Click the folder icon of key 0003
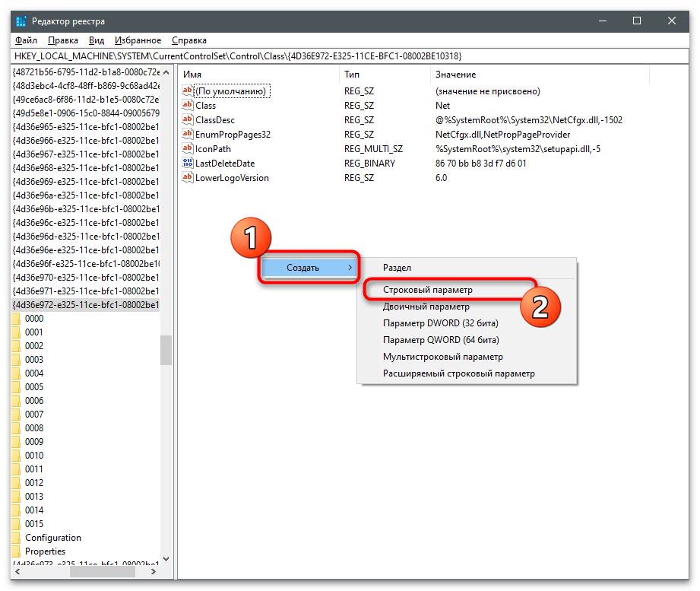Viewport: 700px width, 591px height. coord(16,360)
